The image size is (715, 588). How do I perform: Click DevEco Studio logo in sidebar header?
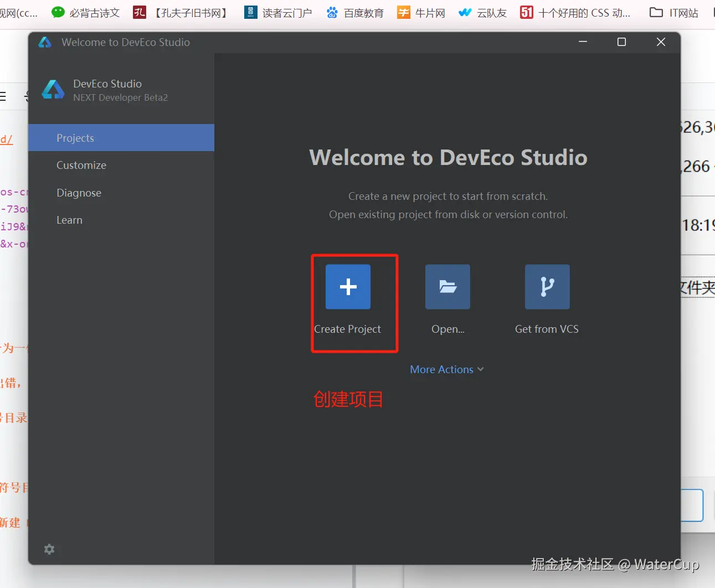[x=53, y=90]
